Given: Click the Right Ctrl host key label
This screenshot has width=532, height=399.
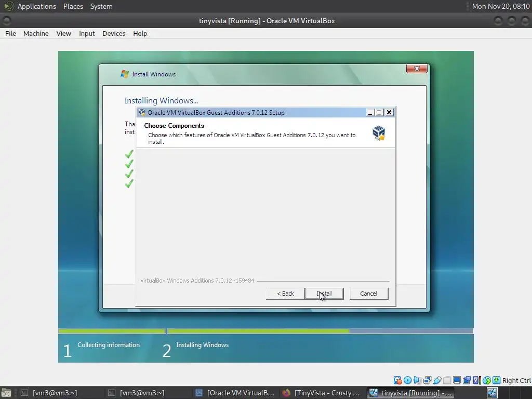Looking at the screenshot, I should pos(516,381).
